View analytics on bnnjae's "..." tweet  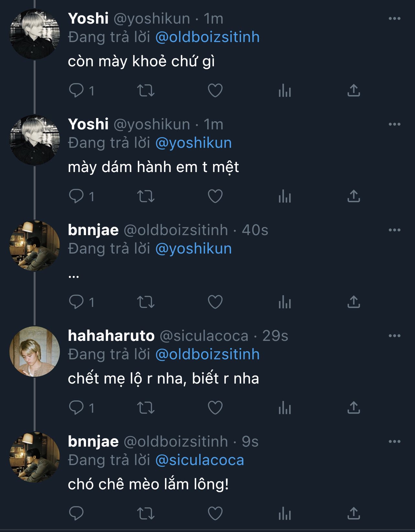tap(285, 302)
